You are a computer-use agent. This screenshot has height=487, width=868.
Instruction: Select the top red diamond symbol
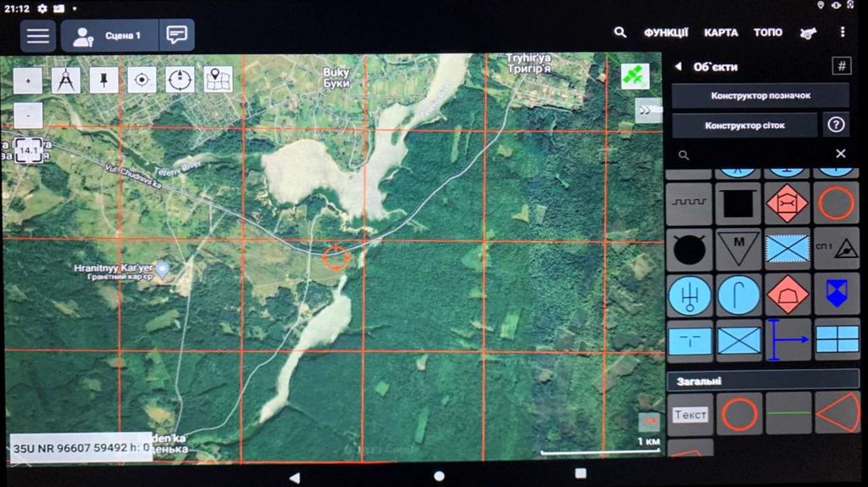tap(787, 204)
